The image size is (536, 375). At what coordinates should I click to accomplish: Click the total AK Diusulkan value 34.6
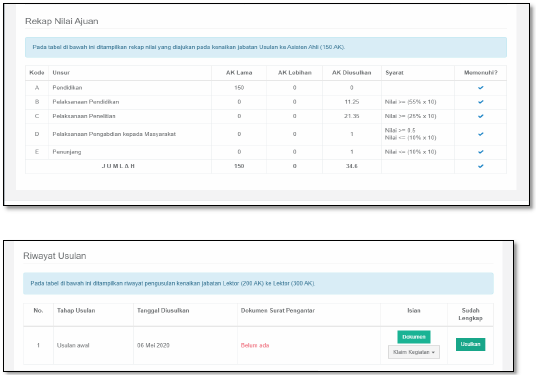coord(352,166)
